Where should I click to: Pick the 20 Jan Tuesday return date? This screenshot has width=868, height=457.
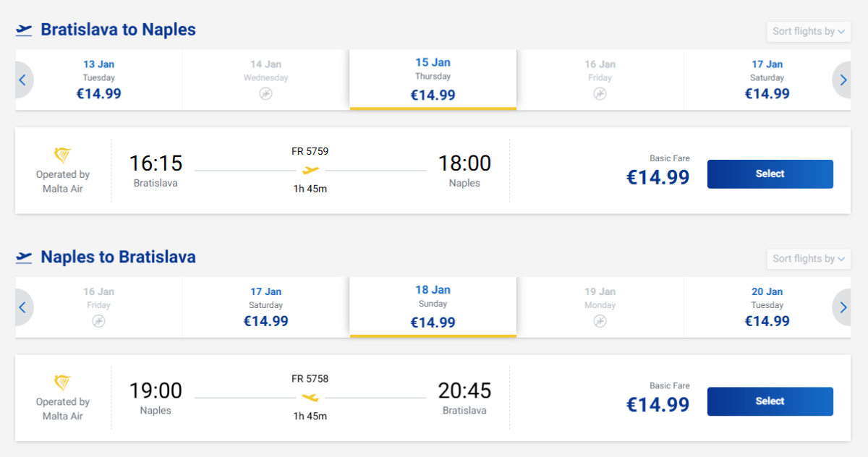(767, 307)
